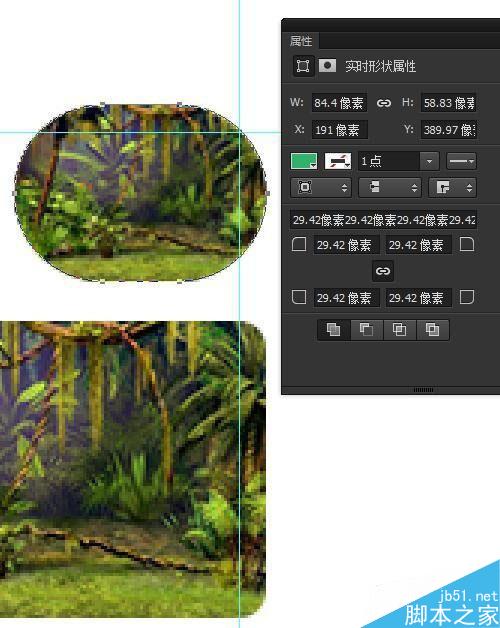The image size is (500, 628).
Task: Edit the W width field 84.4 像素
Action: pos(339,103)
